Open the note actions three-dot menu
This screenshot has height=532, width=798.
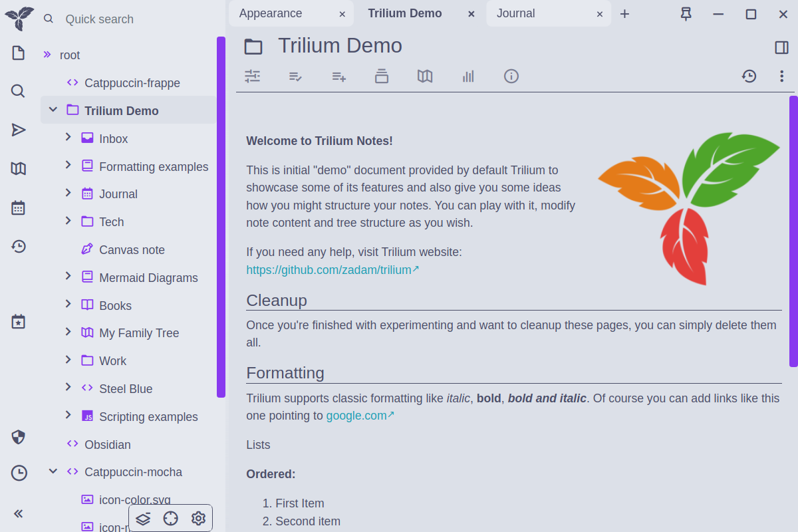[782, 76]
